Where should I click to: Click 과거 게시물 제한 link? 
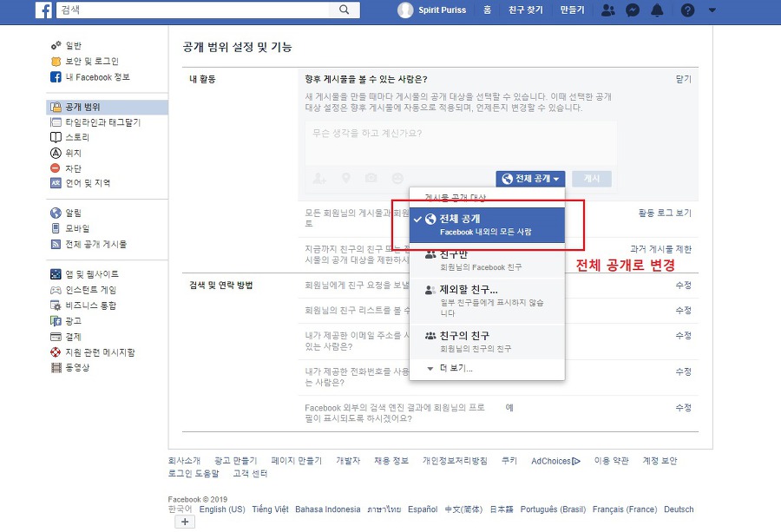[x=661, y=249]
